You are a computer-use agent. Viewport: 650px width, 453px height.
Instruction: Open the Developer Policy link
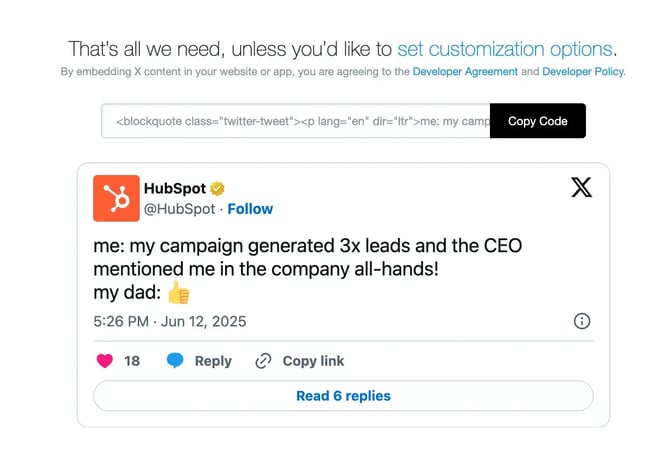(582, 72)
